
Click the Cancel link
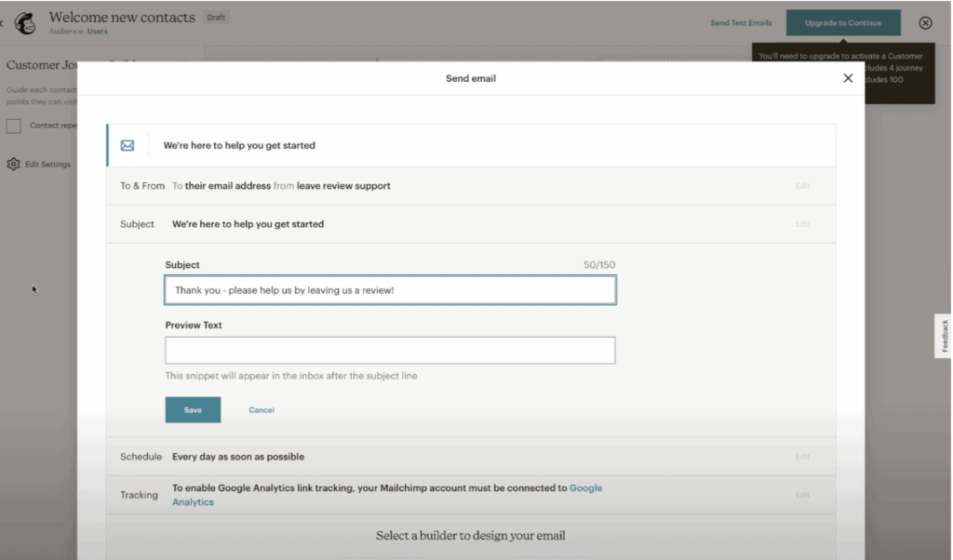tap(262, 410)
